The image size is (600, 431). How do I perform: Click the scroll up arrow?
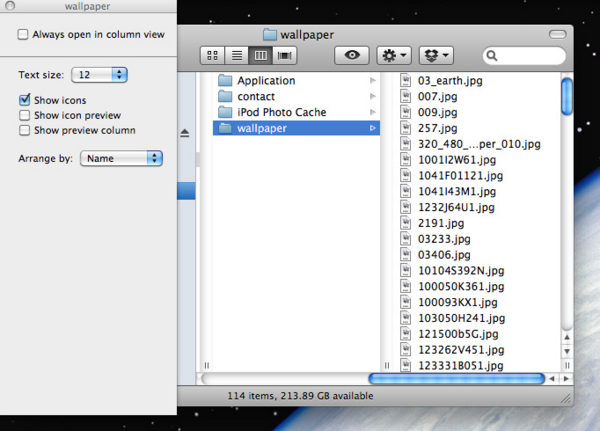click(567, 337)
